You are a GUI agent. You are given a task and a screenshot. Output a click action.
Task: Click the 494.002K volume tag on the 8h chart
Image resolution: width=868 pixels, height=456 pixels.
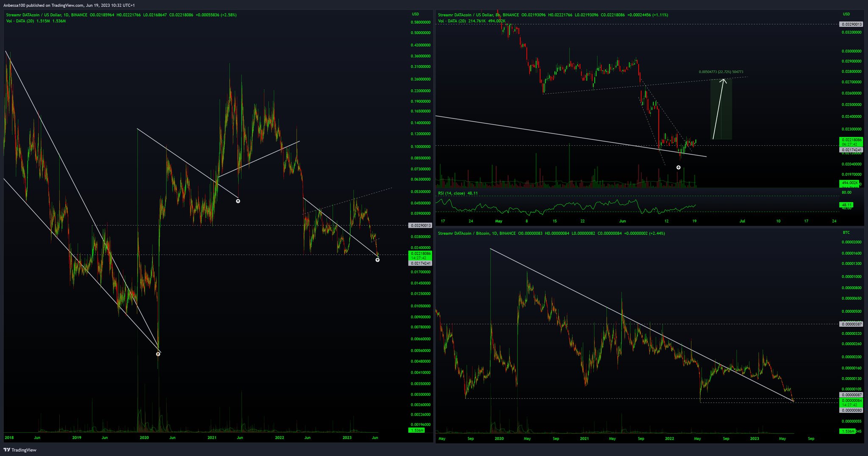pos(849,183)
